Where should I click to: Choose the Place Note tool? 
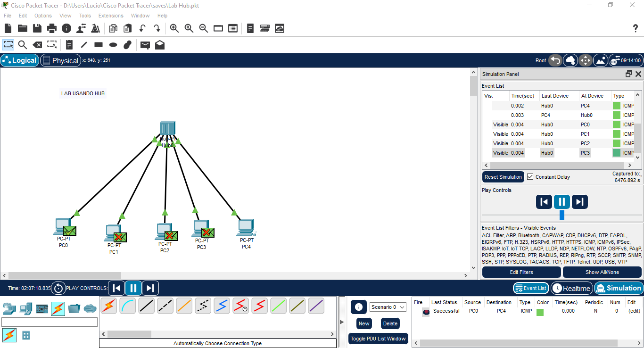pyautogui.click(x=69, y=45)
